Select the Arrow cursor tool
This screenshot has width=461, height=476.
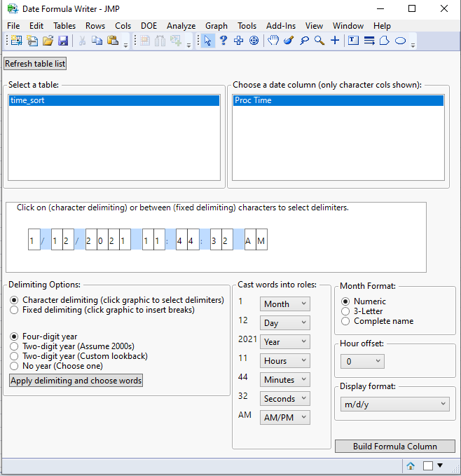(x=208, y=41)
